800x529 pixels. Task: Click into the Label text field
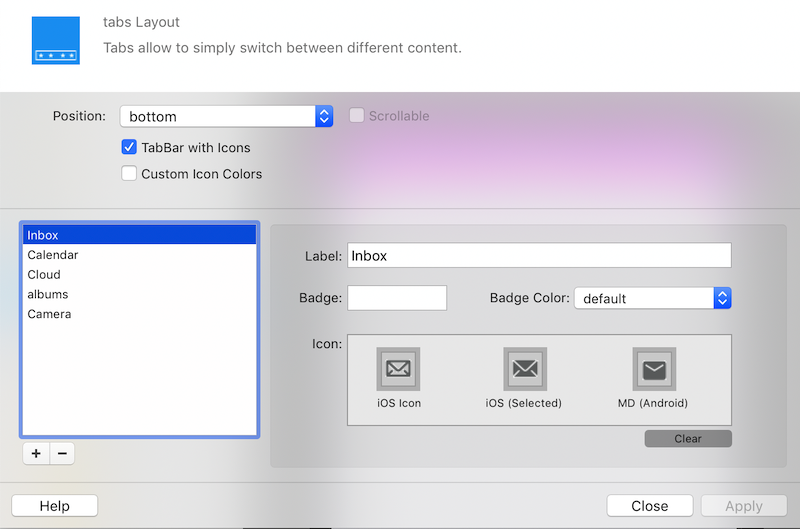tap(539, 255)
